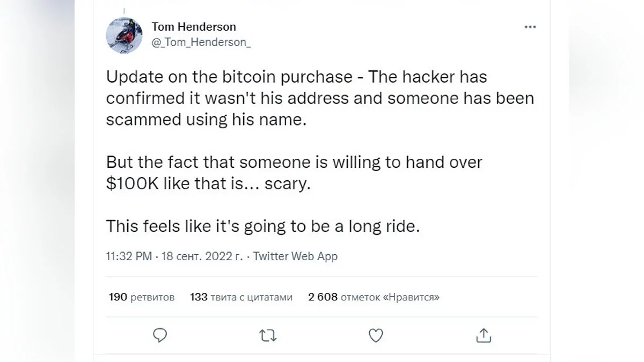Click the reply speech bubble icon
This screenshot has height=362, width=644.
[160, 335]
